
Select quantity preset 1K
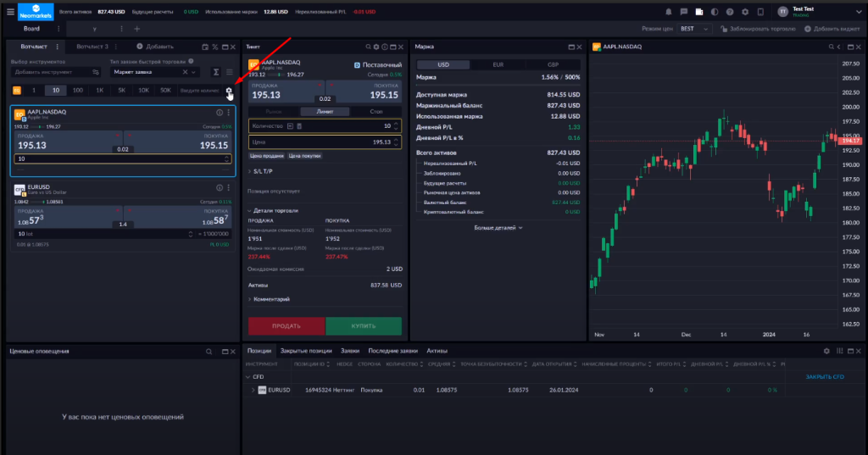point(100,90)
